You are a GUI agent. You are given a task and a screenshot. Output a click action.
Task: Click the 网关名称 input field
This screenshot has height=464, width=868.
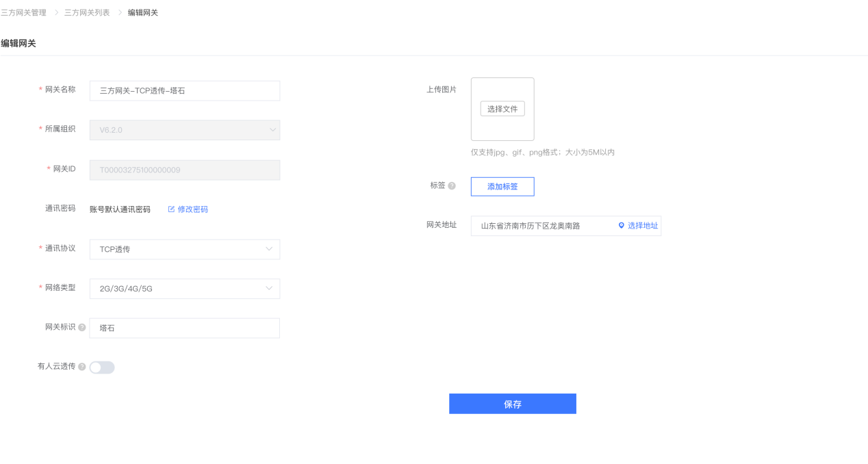pos(185,91)
